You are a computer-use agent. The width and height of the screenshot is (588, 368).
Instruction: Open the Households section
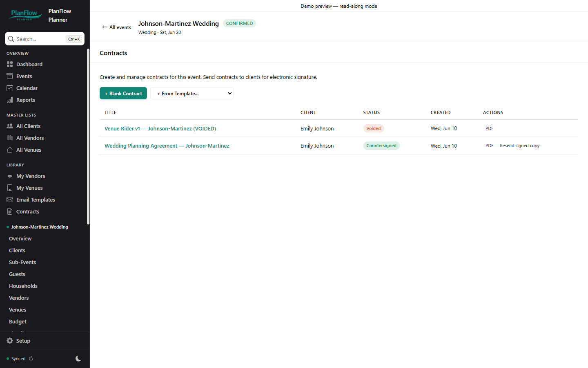pyautogui.click(x=23, y=286)
